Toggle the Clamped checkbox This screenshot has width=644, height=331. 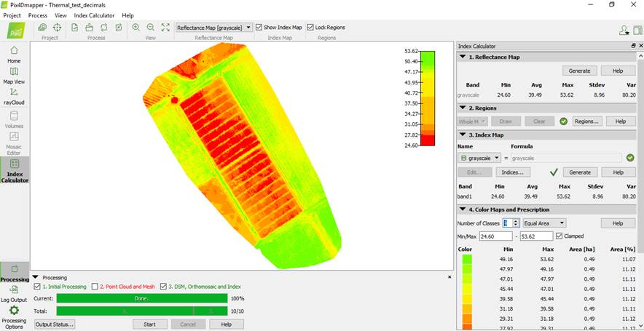coord(559,236)
